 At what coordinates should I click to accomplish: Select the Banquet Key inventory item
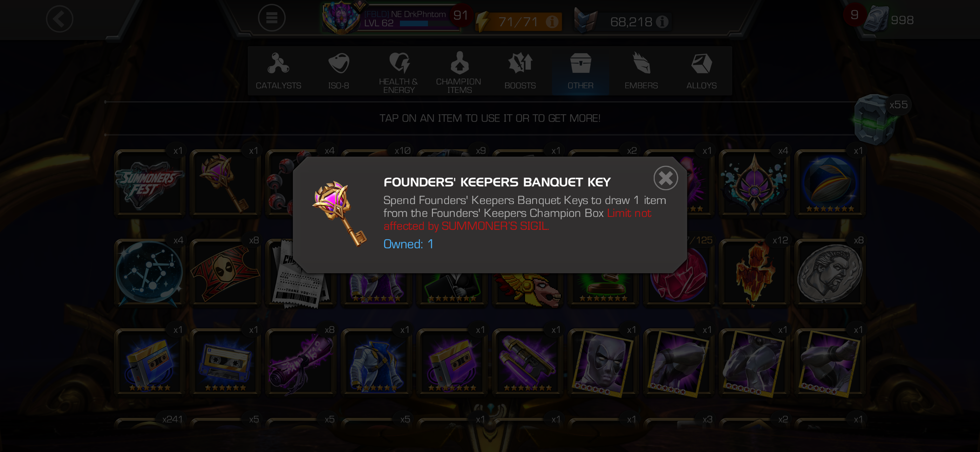(225, 183)
